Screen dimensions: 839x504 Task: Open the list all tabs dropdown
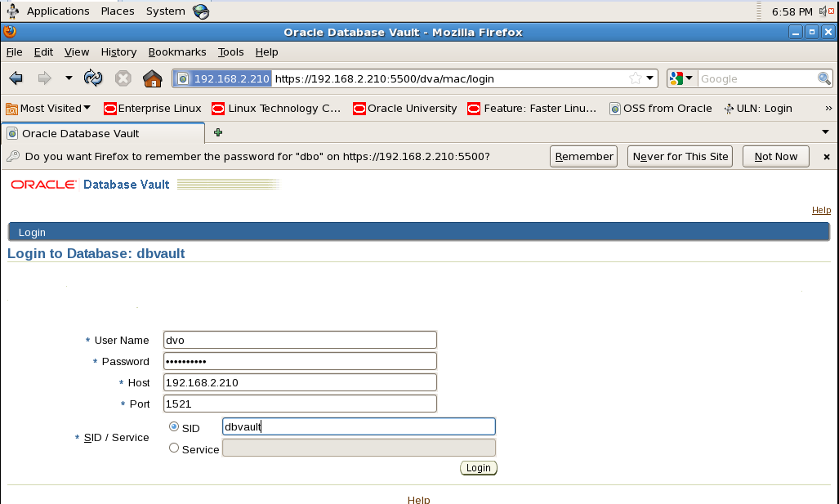pyautogui.click(x=825, y=132)
